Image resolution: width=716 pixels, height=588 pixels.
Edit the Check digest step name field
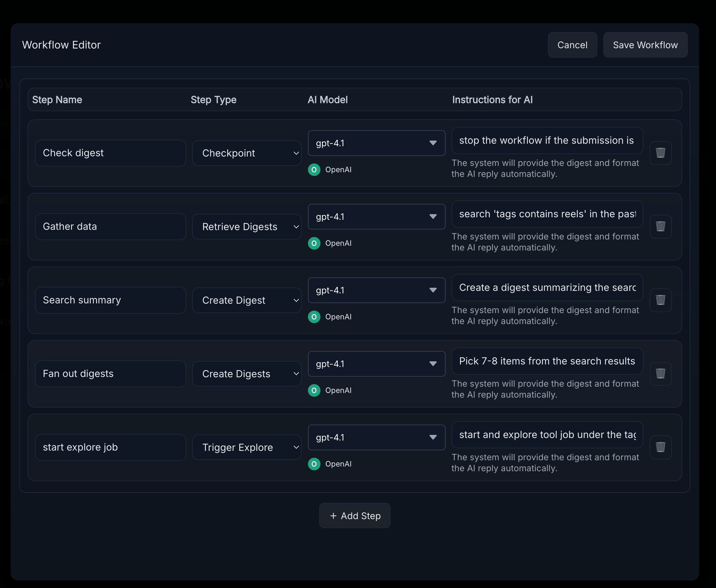(x=110, y=153)
